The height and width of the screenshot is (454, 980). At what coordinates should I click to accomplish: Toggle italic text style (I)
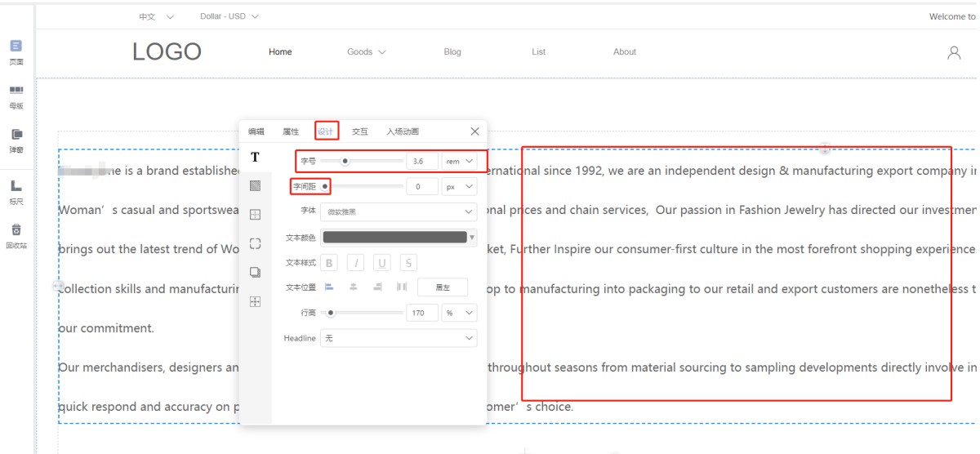[x=355, y=263]
